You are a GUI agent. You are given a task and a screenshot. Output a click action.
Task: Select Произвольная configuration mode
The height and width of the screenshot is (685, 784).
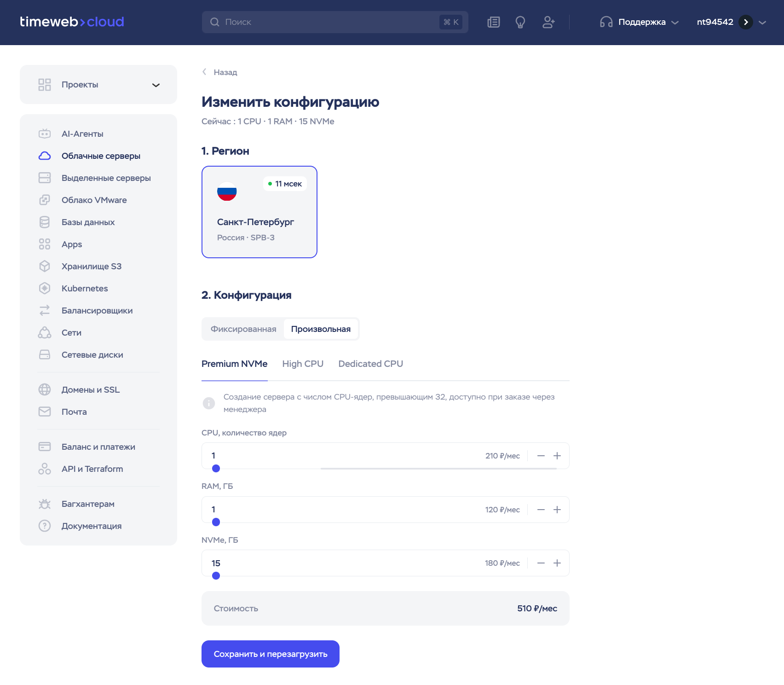point(321,329)
